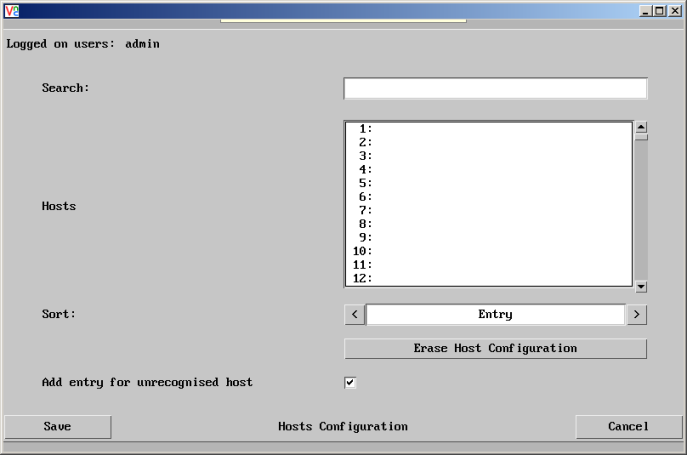Select host entry 2 in the list
The height and width of the screenshot is (455, 687).
489,142
